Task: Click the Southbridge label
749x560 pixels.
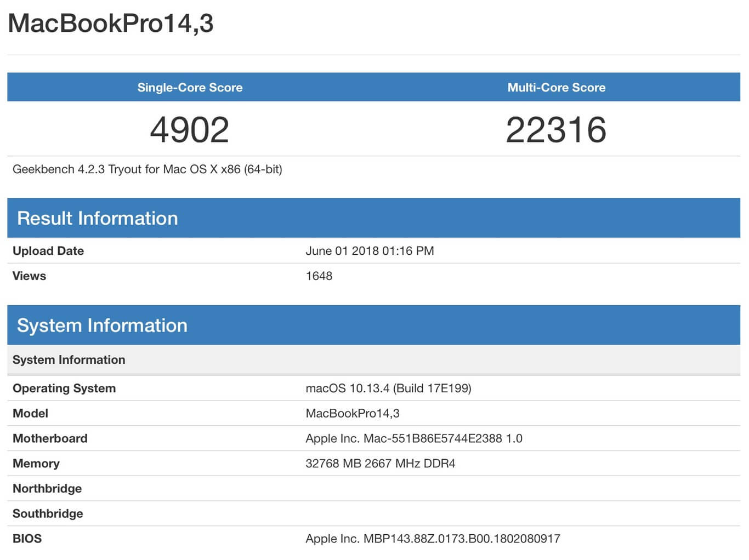Action: pos(48,514)
